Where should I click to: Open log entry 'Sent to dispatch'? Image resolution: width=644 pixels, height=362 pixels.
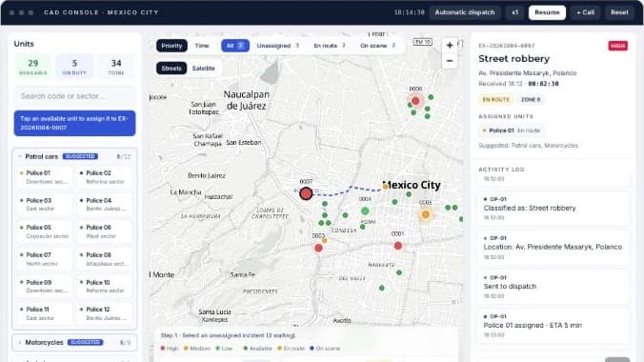pos(553,287)
